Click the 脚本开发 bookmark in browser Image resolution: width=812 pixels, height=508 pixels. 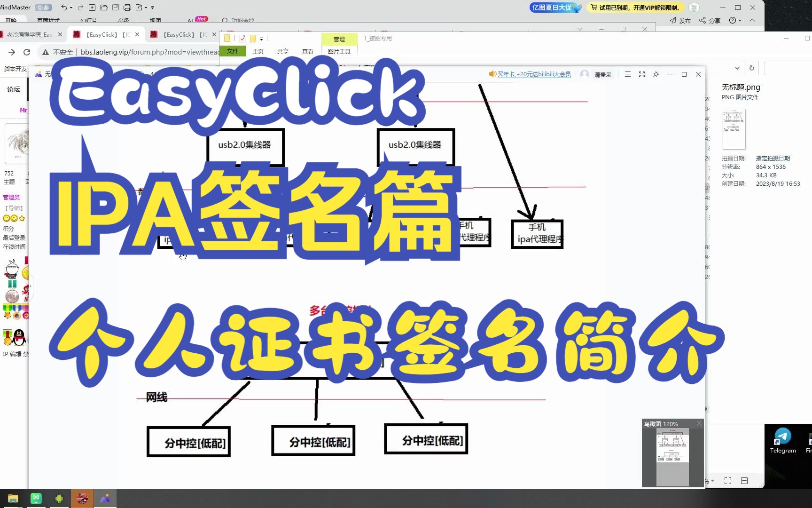tap(15, 69)
